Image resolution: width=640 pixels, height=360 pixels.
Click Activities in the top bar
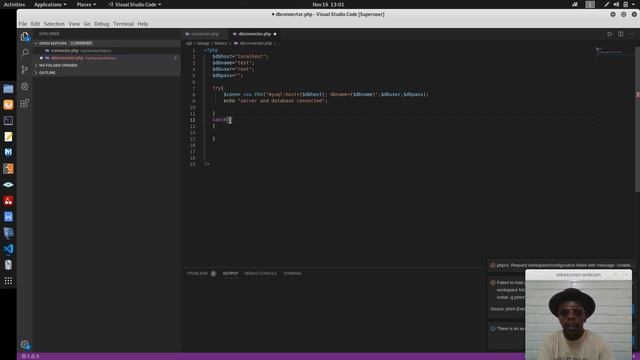14,4
